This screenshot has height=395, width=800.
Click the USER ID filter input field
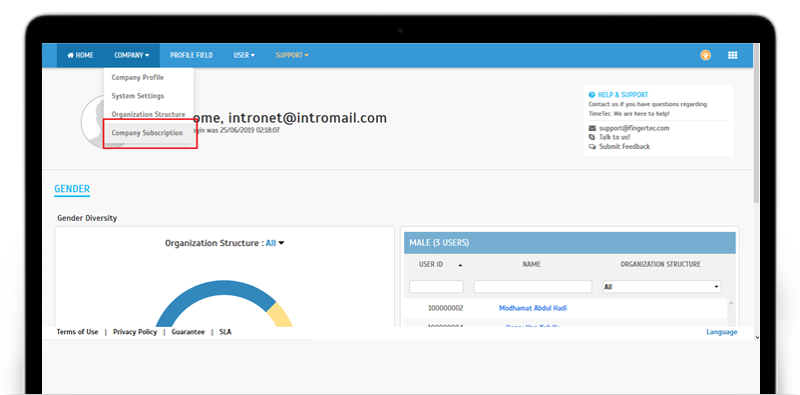tap(436, 287)
